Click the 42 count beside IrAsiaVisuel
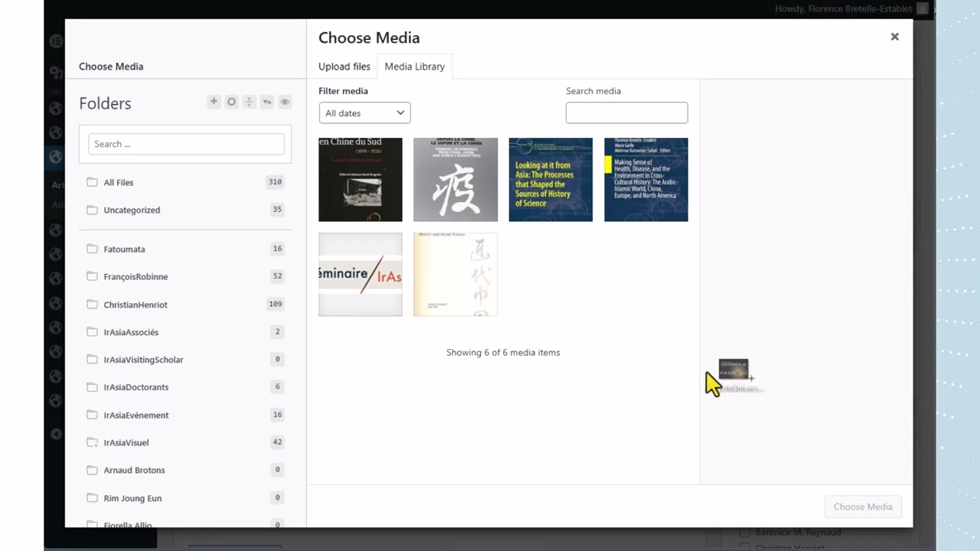The width and height of the screenshot is (980, 551). coord(277,442)
